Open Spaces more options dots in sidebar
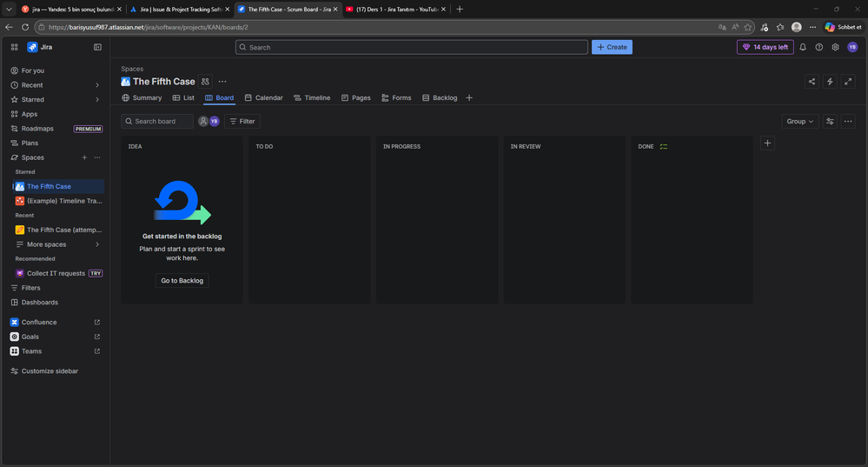 tap(97, 157)
